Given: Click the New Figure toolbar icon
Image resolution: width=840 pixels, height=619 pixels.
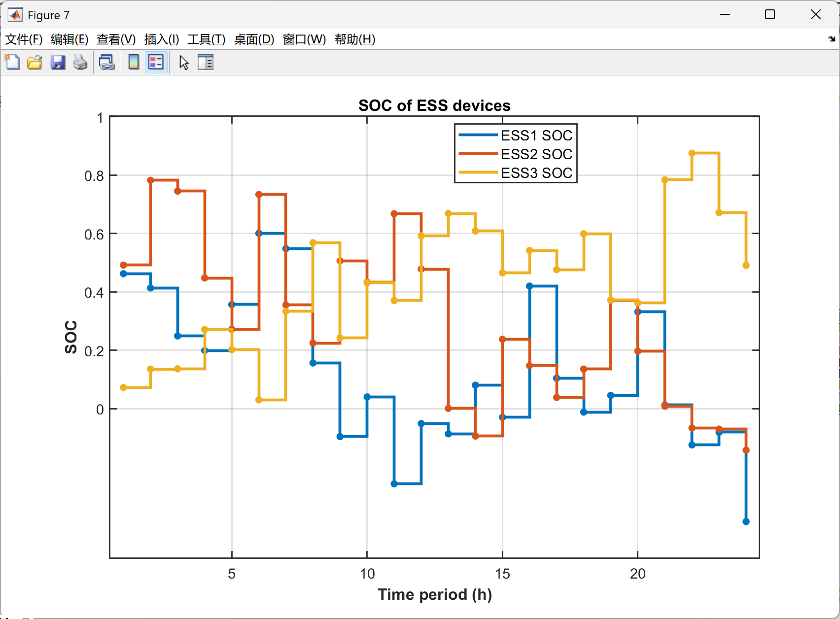Looking at the screenshot, I should click(12, 63).
